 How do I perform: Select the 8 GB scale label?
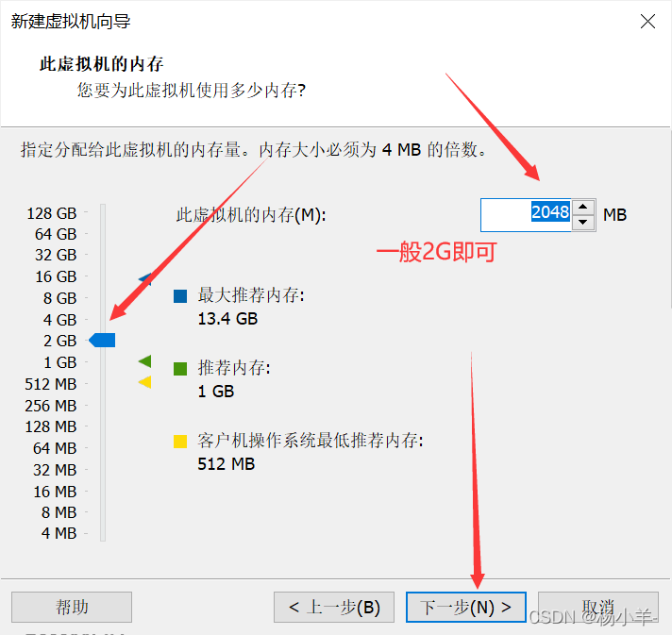[x=59, y=298]
